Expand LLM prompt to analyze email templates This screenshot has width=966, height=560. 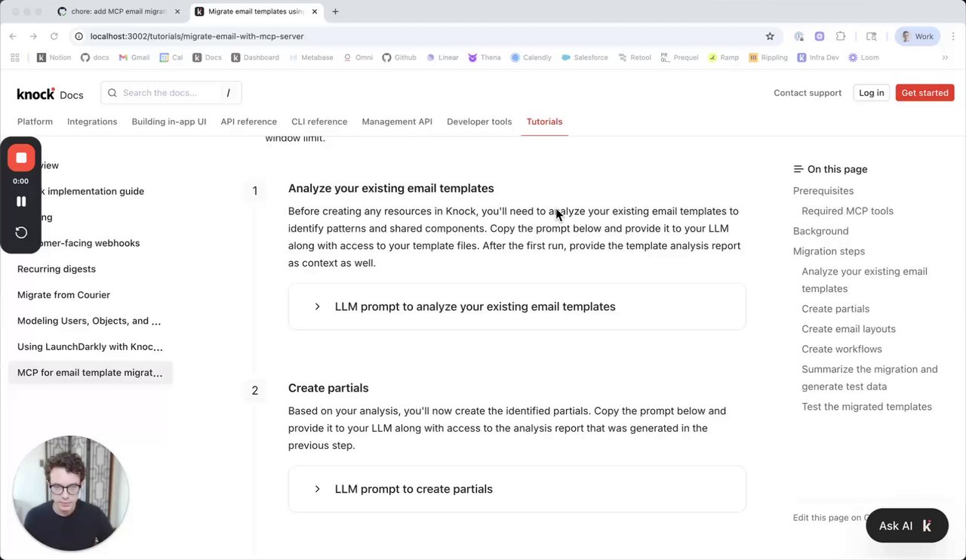pos(517,306)
